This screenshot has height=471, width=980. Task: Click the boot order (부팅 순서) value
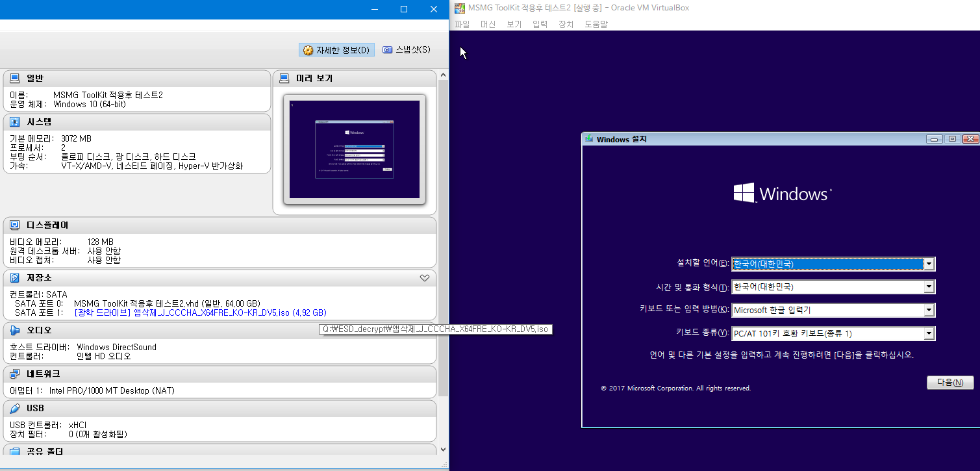129,157
